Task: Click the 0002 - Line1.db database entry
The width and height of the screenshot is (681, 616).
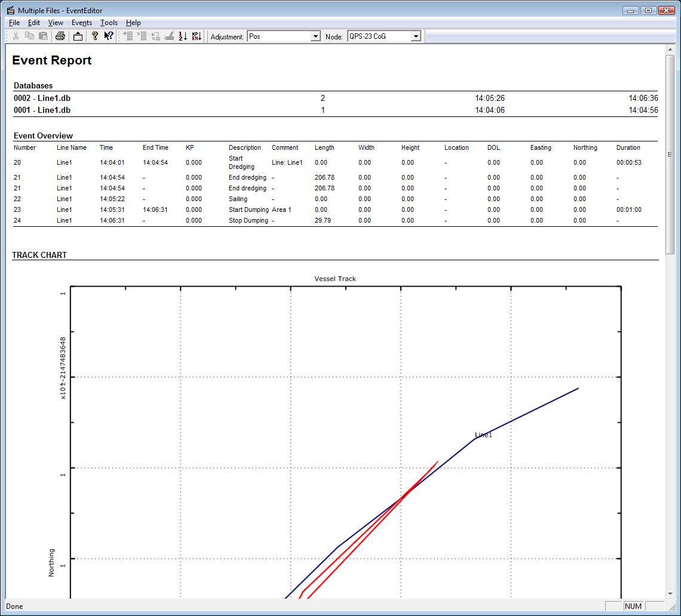Action: coord(42,98)
